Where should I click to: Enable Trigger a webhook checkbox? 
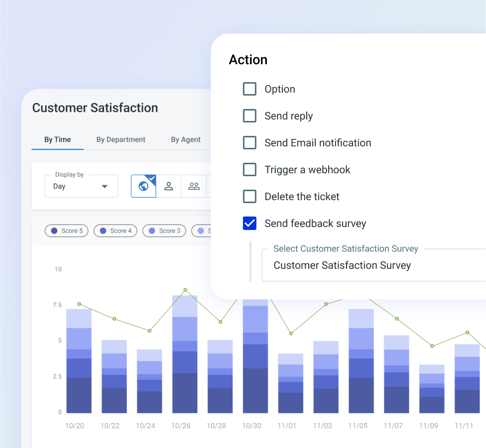249,169
